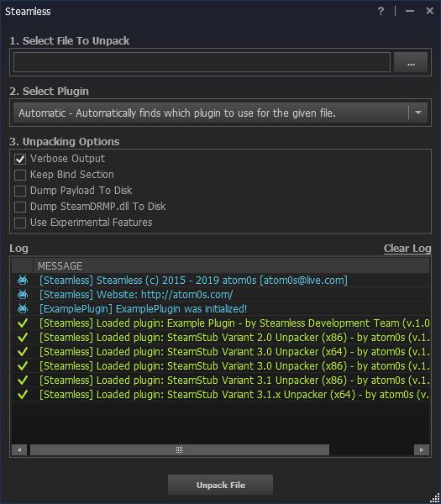This screenshot has width=441, height=504.
Task: Click the checkmark on Variant 3.0 (x86) row
Action: 23,365
